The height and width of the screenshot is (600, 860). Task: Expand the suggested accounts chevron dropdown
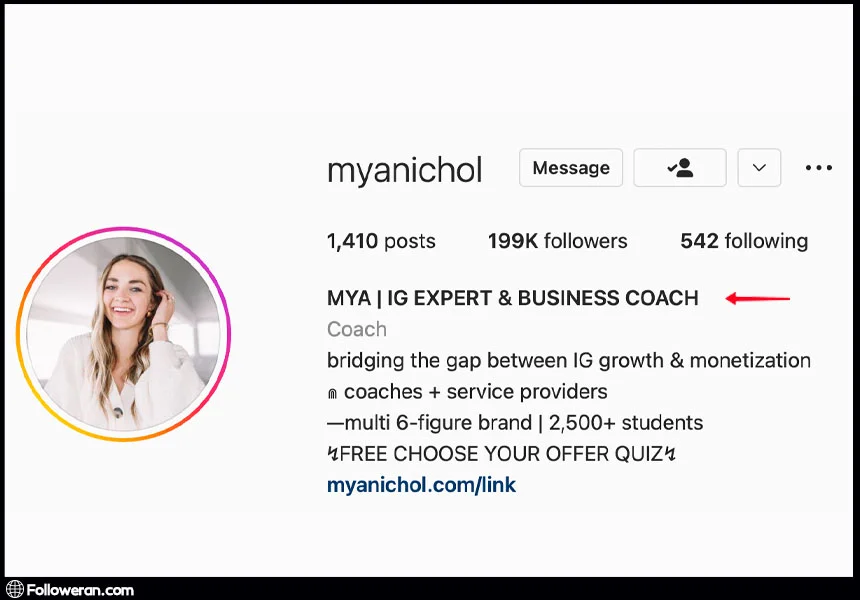pos(759,167)
